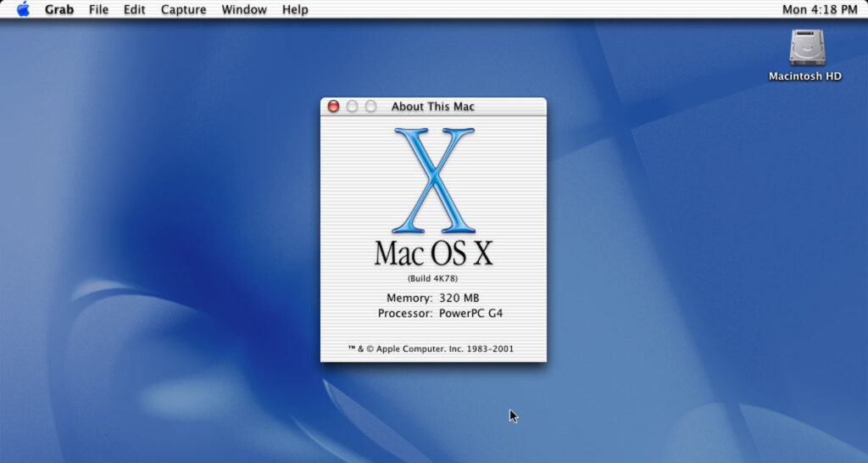Screen dimensions: 868x463
Task: Click the About This Mac title bar
Action: (433, 106)
